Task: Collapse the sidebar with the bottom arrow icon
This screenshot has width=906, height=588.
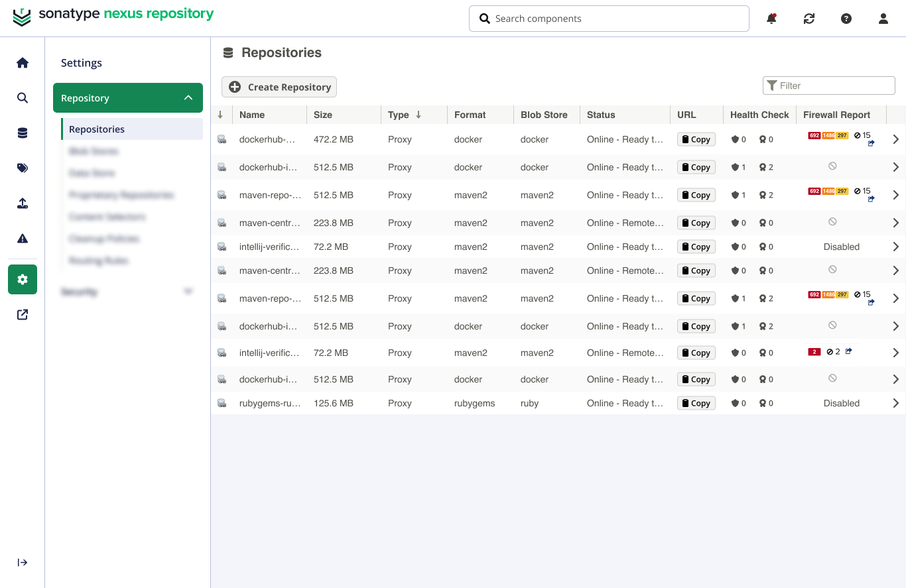Action: pyautogui.click(x=22, y=562)
